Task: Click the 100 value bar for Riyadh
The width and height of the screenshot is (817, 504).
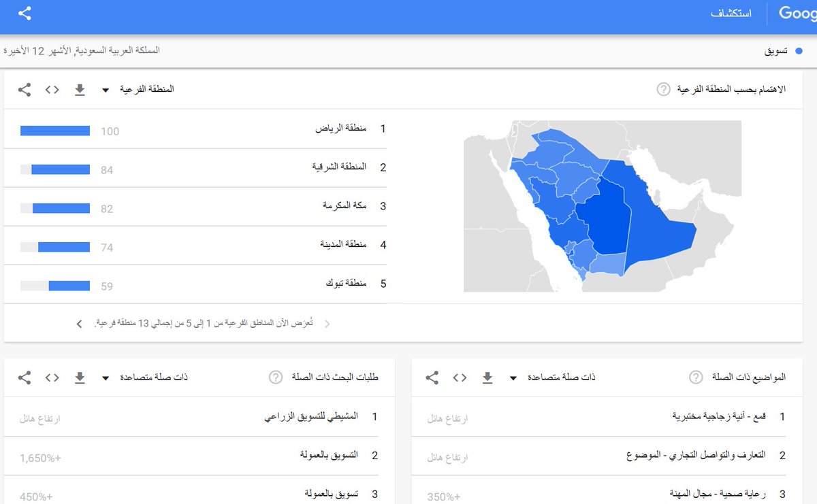Action: pos(55,131)
